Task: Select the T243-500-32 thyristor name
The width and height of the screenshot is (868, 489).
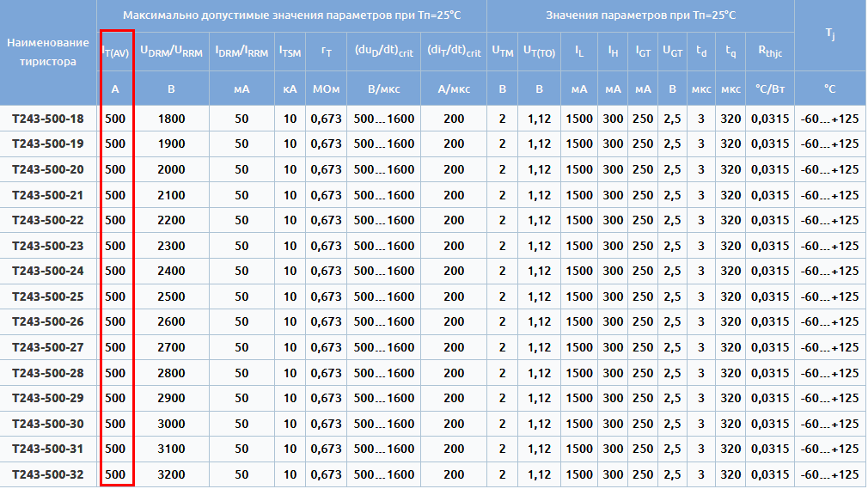Action: (48, 474)
